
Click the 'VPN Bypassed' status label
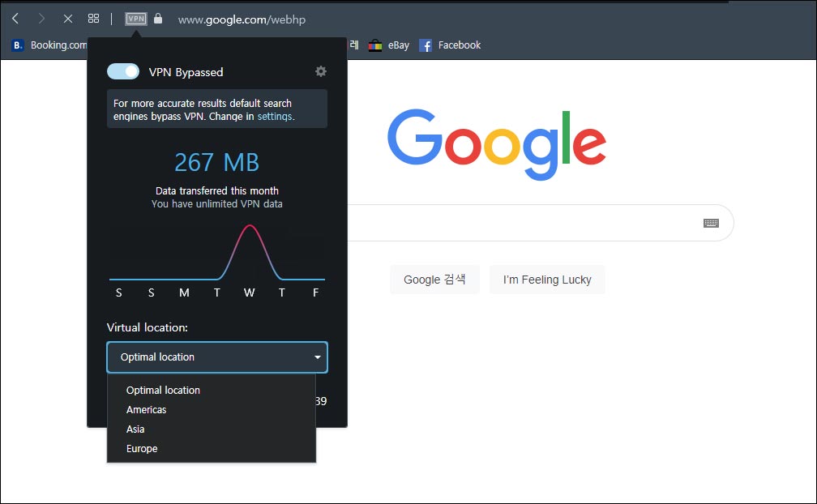186,72
